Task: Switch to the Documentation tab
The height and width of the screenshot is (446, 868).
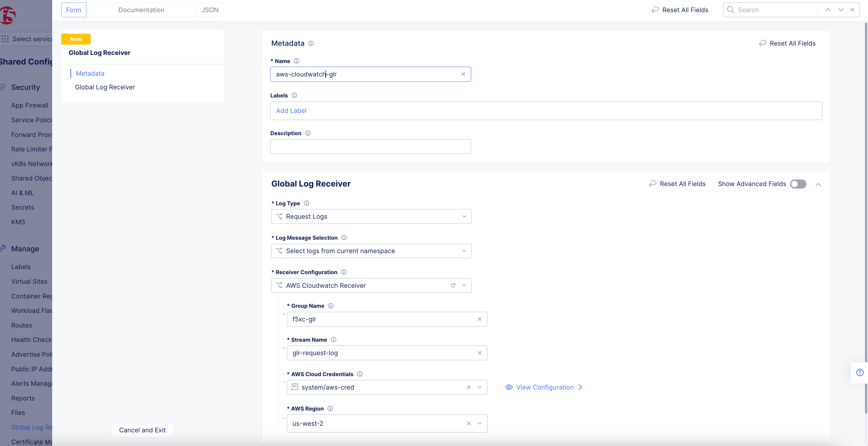Action: 141,10
